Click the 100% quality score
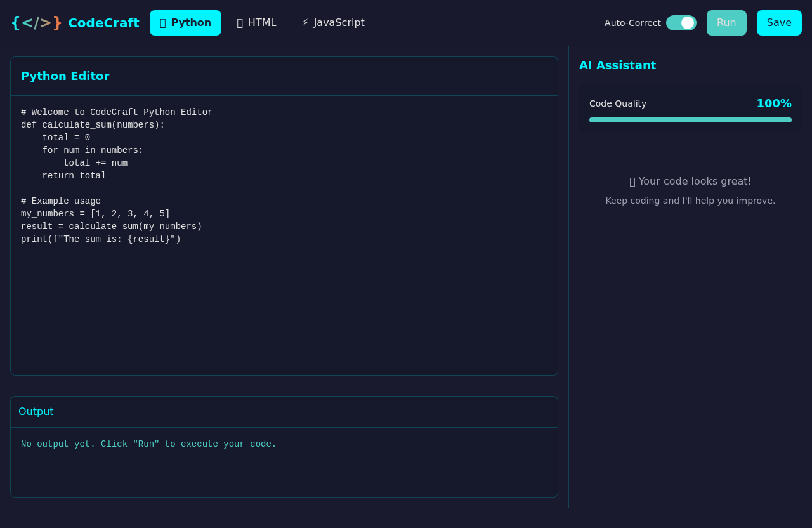The height and width of the screenshot is (528, 812). (x=774, y=103)
